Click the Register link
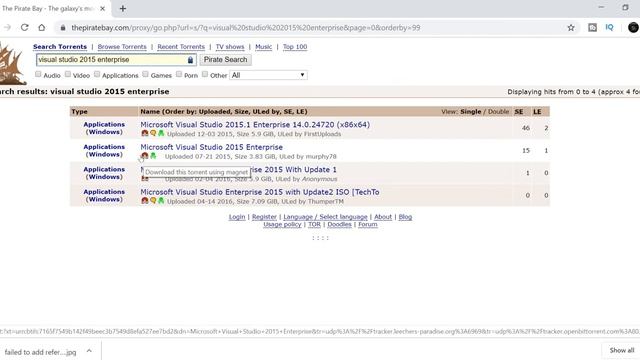Screen dimensions: 640x360 click(x=264, y=217)
